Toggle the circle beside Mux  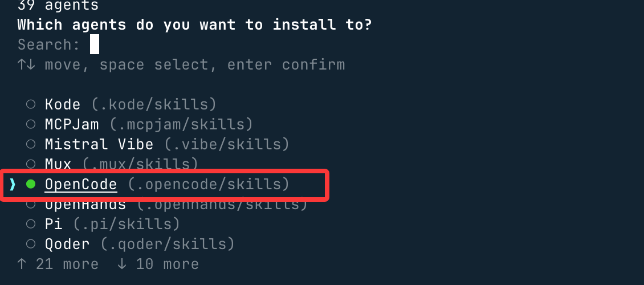coord(31,164)
